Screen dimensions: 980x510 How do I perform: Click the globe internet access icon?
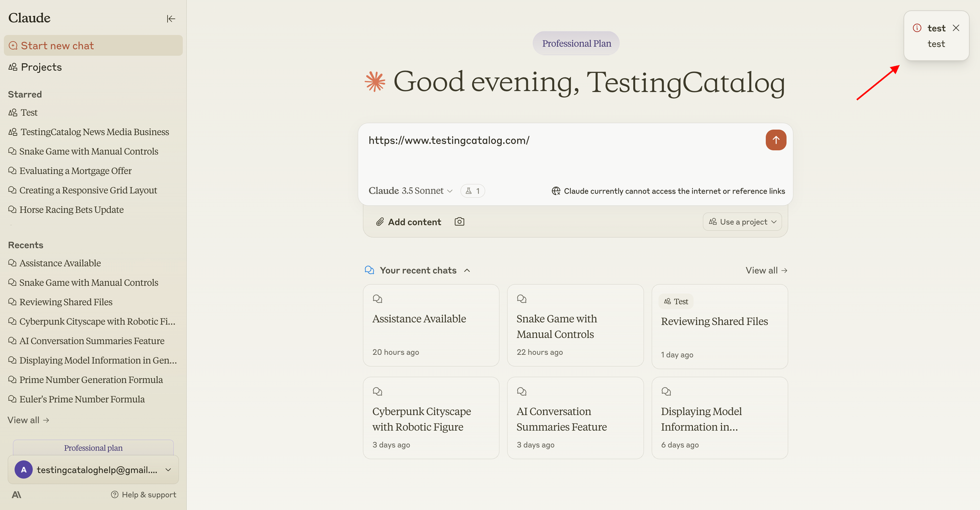point(556,191)
